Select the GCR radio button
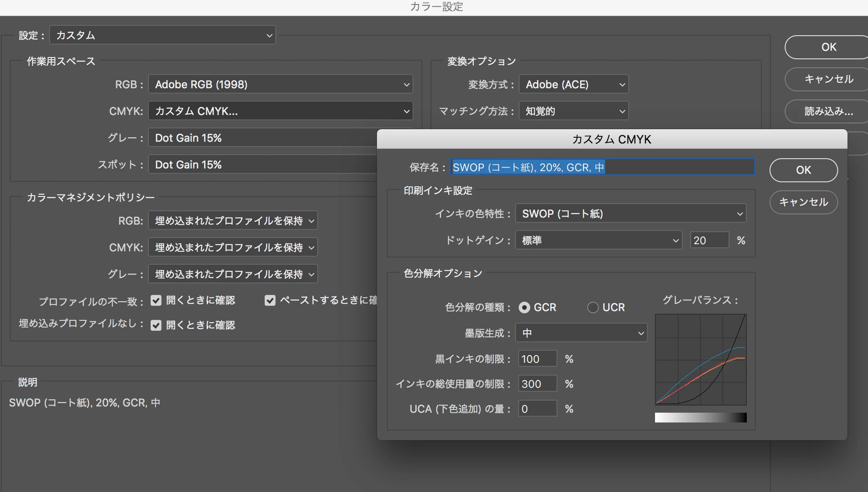Screen dimensions: 868x492 (x=524, y=307)
